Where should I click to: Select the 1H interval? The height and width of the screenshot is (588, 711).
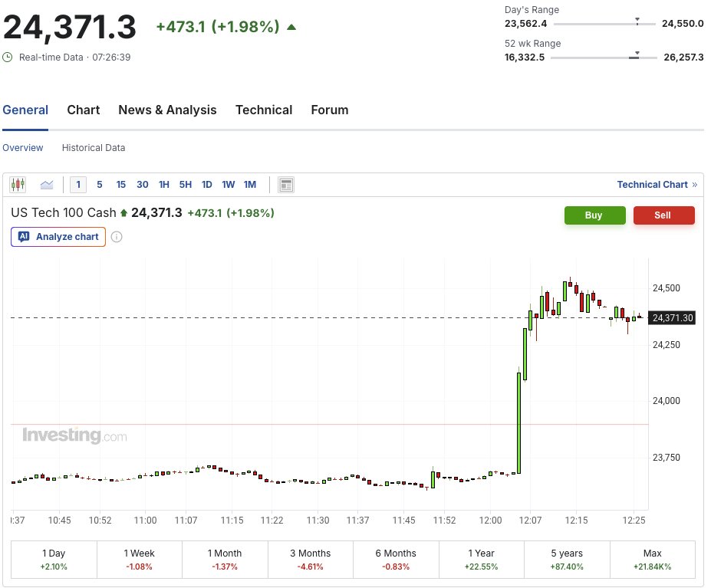coord(163,185)
